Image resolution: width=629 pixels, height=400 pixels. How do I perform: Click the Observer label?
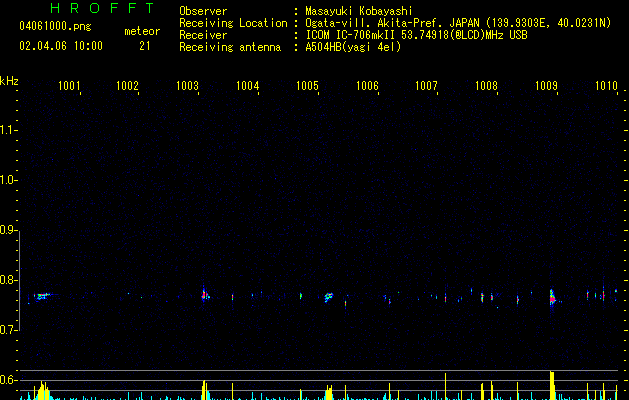click(203, 11)
